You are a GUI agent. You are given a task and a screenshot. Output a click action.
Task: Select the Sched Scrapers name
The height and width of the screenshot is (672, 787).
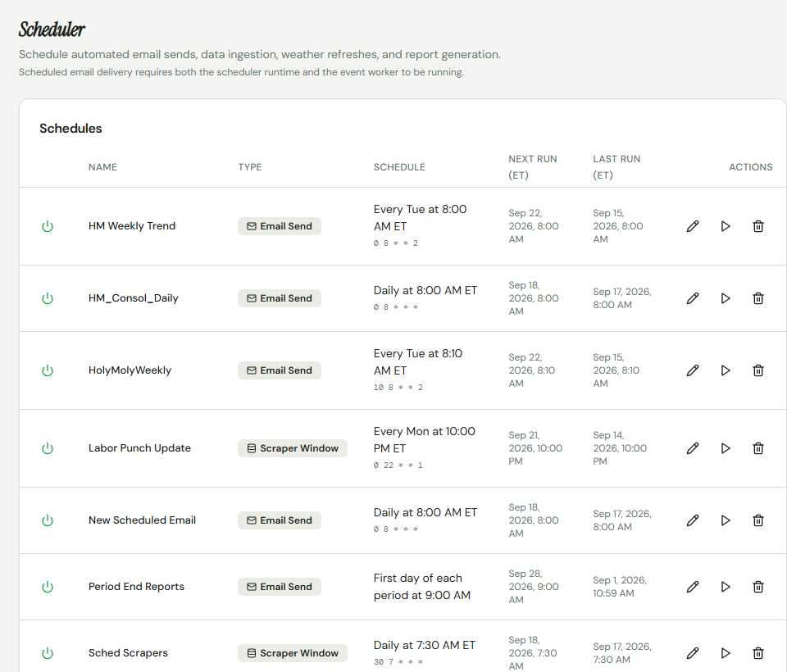128,653
